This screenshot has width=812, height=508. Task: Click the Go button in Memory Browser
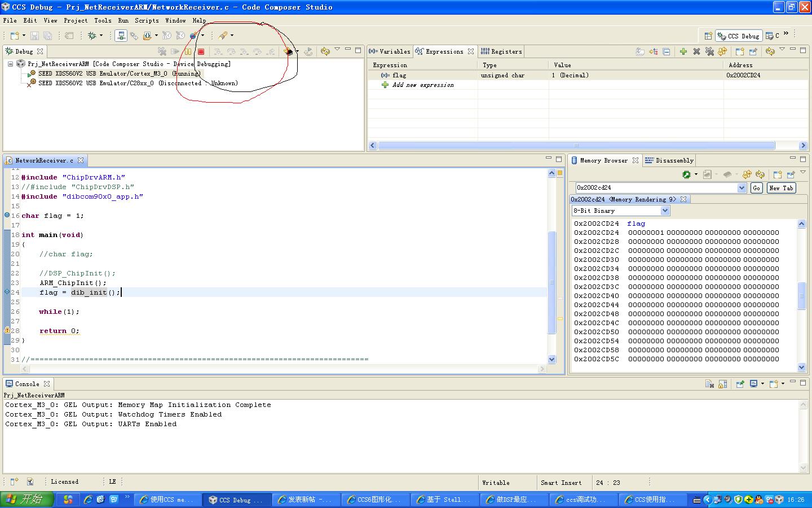click(x=756, y=188)
